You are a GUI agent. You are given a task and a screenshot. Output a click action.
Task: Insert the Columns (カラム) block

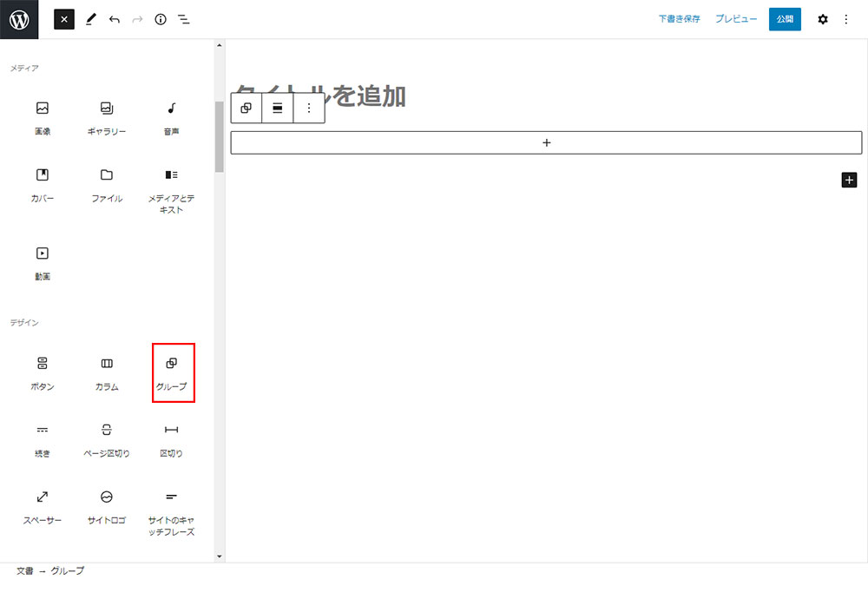pos(106,372)
